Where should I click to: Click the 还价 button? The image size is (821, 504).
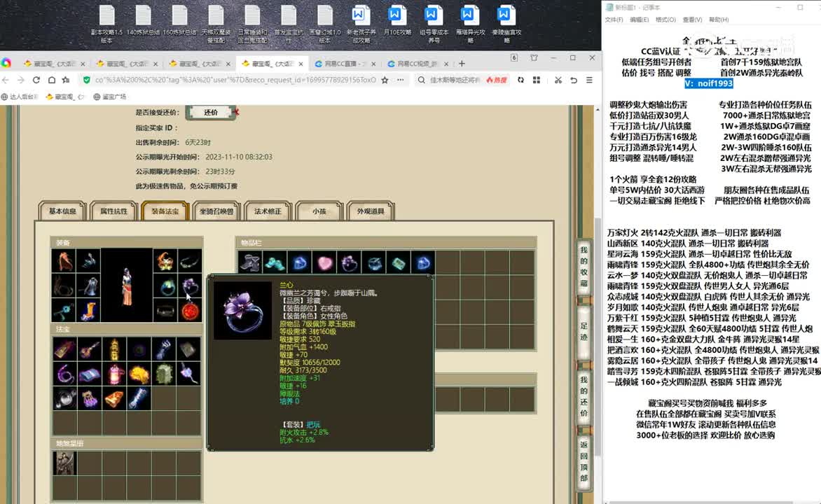[x=210, y=113]
